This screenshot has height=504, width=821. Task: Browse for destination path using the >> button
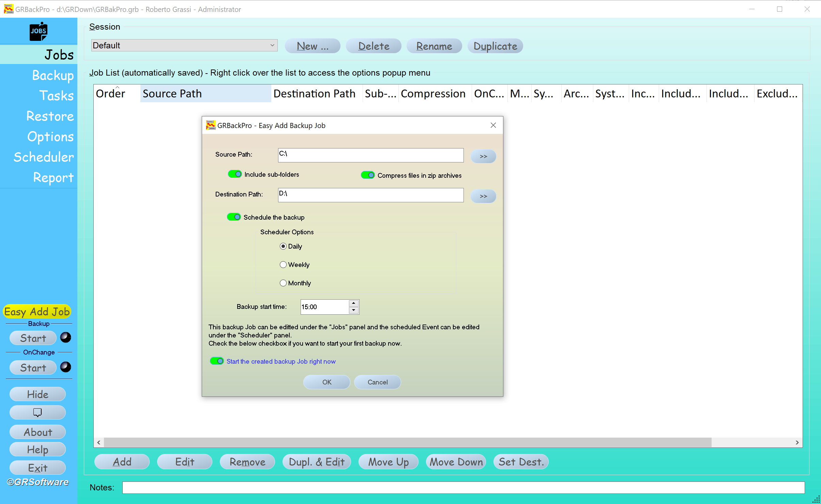point(483,196)
